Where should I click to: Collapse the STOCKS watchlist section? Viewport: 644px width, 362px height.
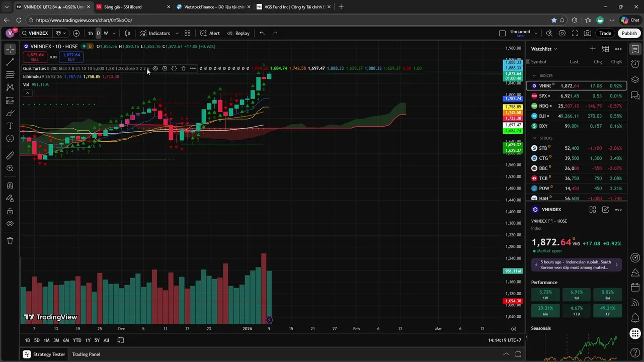[534, 138]
